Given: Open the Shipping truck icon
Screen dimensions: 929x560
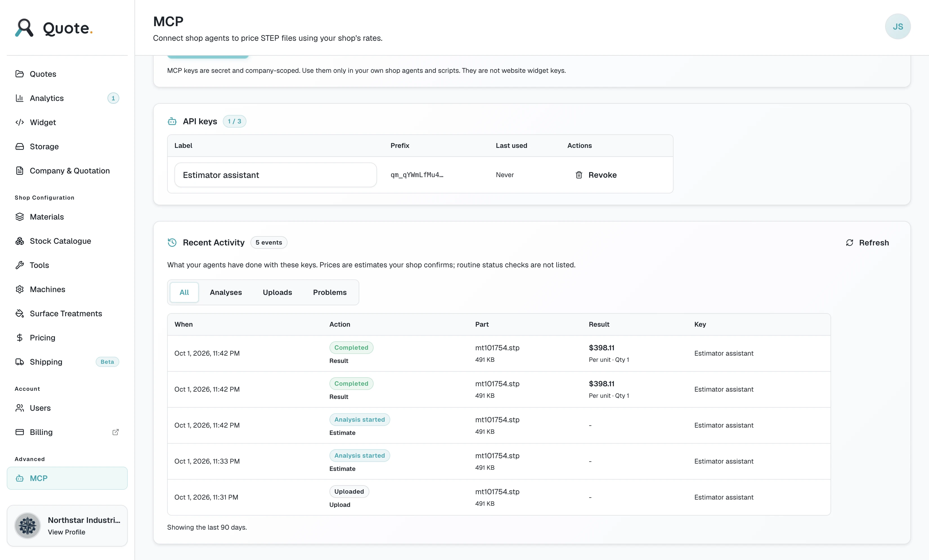Looking at the screenshot, I should pos(20,362).
